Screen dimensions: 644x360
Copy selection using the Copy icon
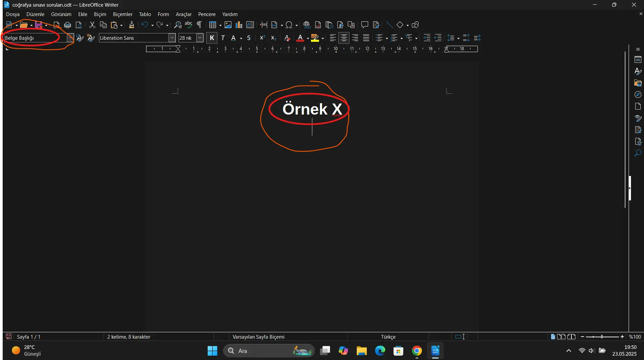click(103, 25)
